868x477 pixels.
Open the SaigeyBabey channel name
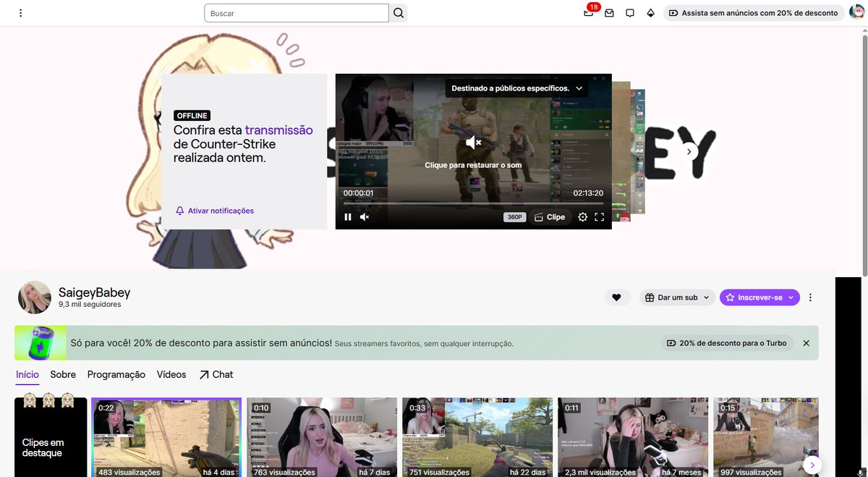click(94, 292)
